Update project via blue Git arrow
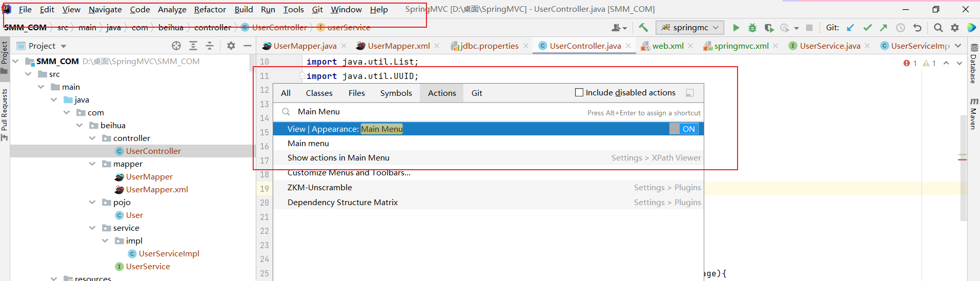The width and height of the screenshot is (980, 281). (850, 28)
